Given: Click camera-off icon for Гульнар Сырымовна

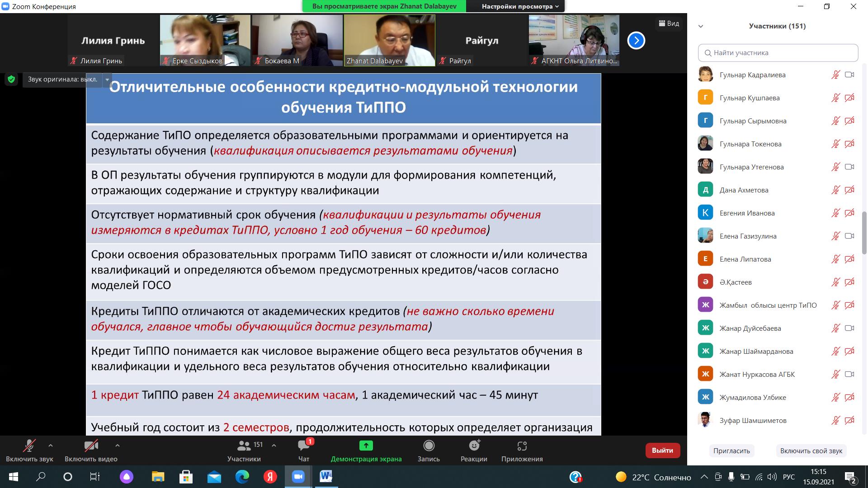Looking at the screenshot, I should pyautogui.click(x=849, y=121).
